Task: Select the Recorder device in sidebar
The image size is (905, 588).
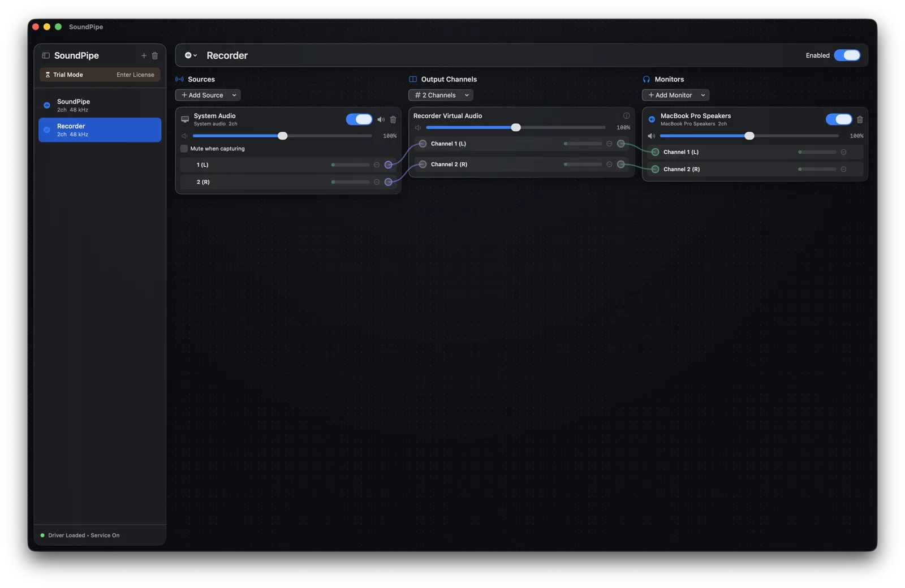Action: (100, 130)
